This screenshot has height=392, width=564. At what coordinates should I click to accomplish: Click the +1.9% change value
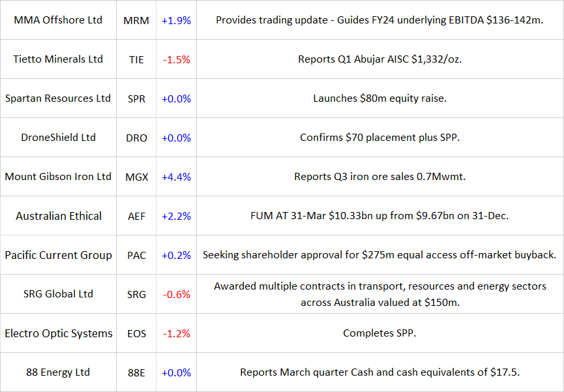[176, 20]
